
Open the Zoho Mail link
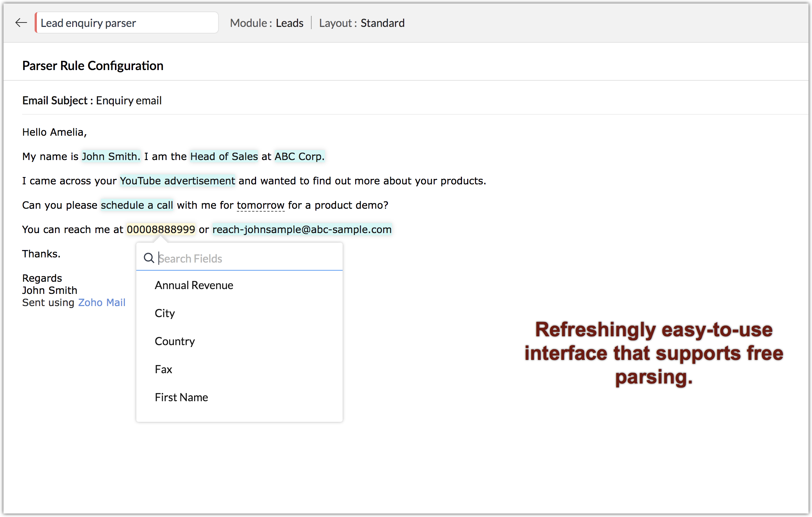tap(102, 303)
